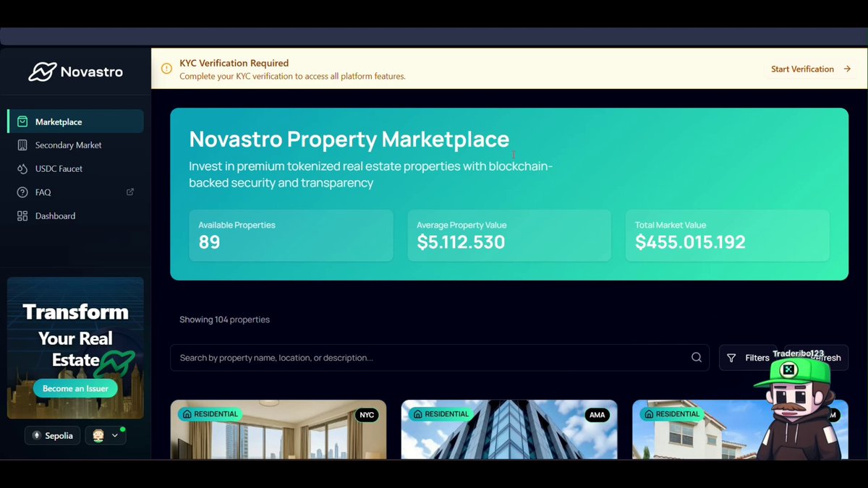Click the funnel icon in Filters
Viewport: 868px width, 488px height.
[731, 358]
